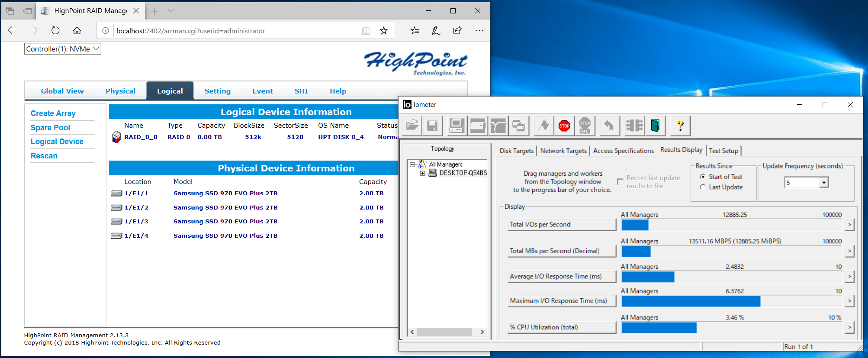
Task: Open a test configuration file in Iometer
Action: (412, 126)
